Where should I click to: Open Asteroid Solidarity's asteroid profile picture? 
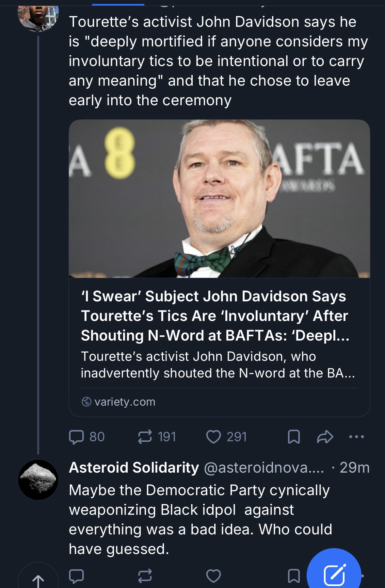[x=38, y=479]
